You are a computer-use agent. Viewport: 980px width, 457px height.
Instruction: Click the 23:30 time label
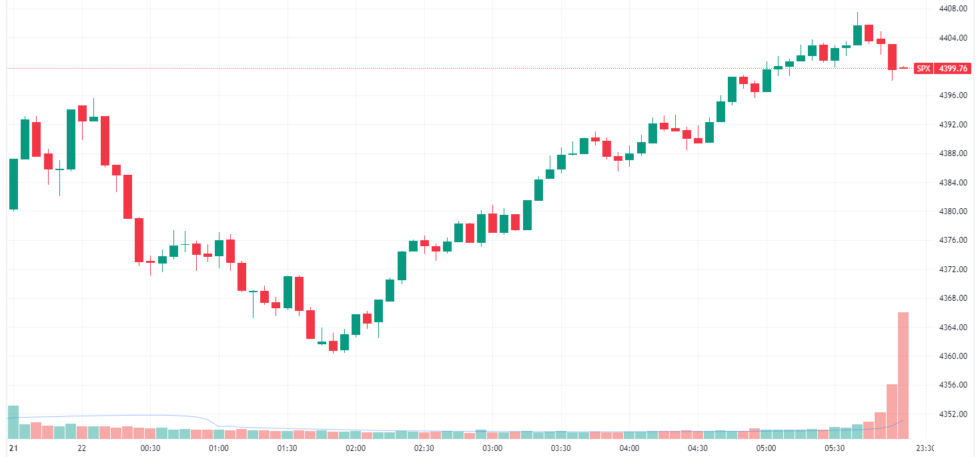(925, 448)
